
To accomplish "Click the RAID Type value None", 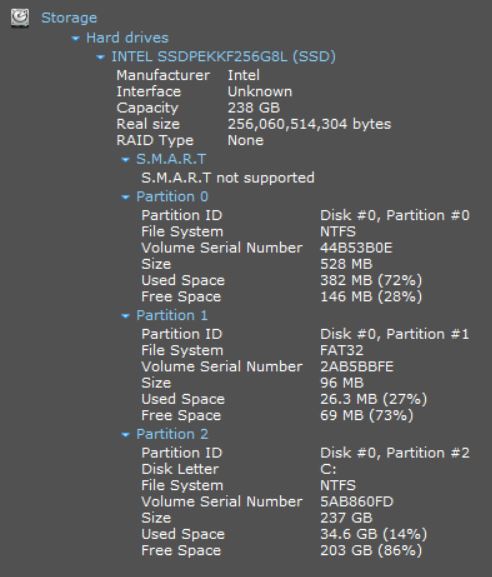I will [x=245, y=140].
